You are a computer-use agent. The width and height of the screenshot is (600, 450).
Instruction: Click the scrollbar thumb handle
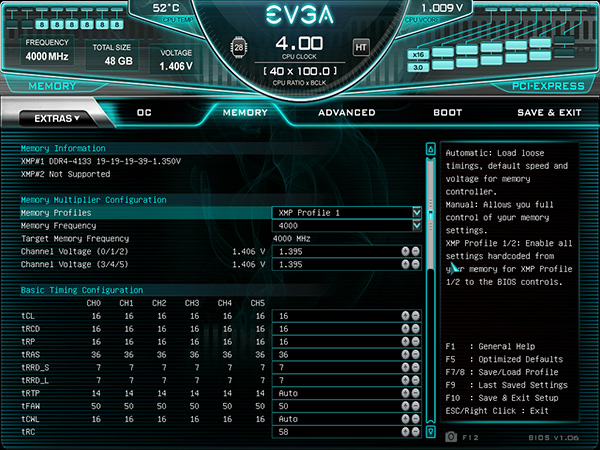click(430, 216)
